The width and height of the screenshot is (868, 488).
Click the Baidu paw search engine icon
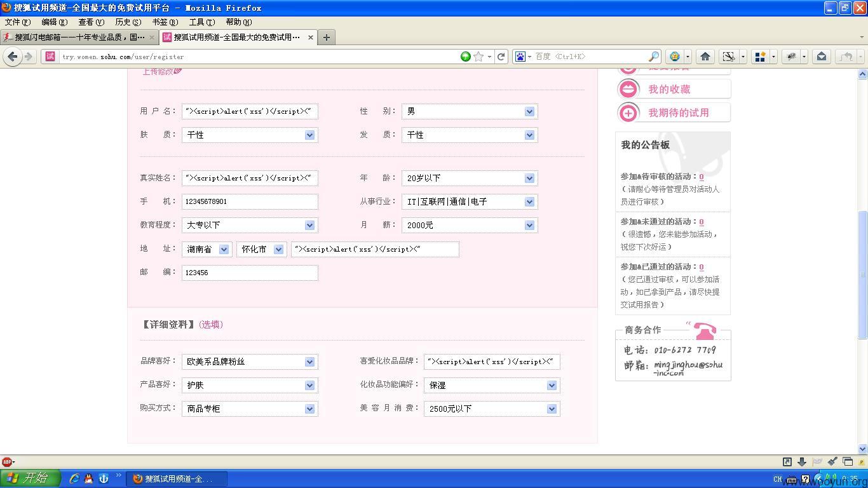coord(520,57)
